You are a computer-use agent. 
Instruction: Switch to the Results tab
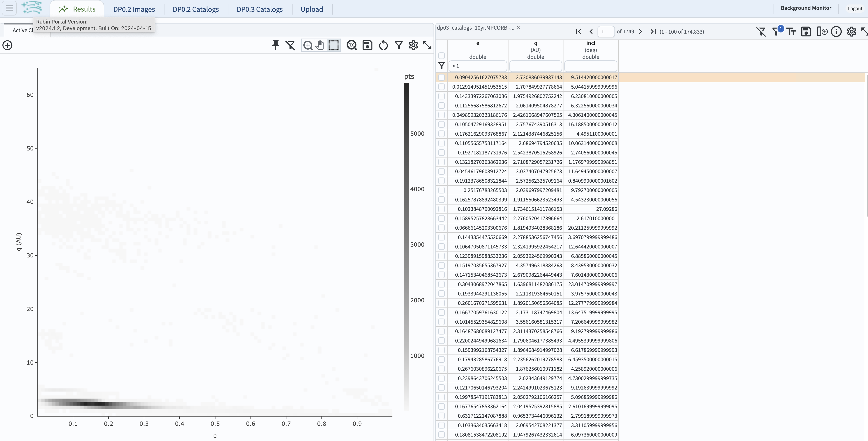click(x=77, y=9)
